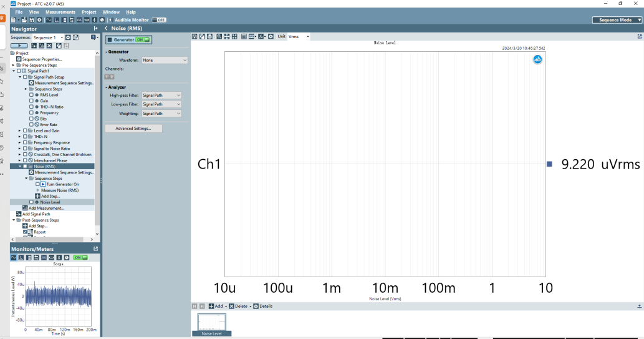Open the Waveform dropdown
Image resolution: width=644 pixels, height=339 pixels.
165,60
